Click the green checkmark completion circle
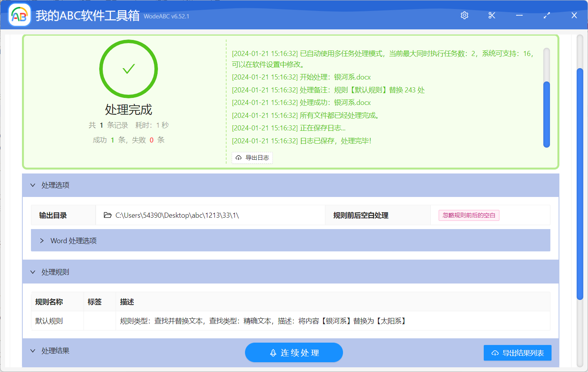This screenshot has width=588, height=372. pos(129,69)
